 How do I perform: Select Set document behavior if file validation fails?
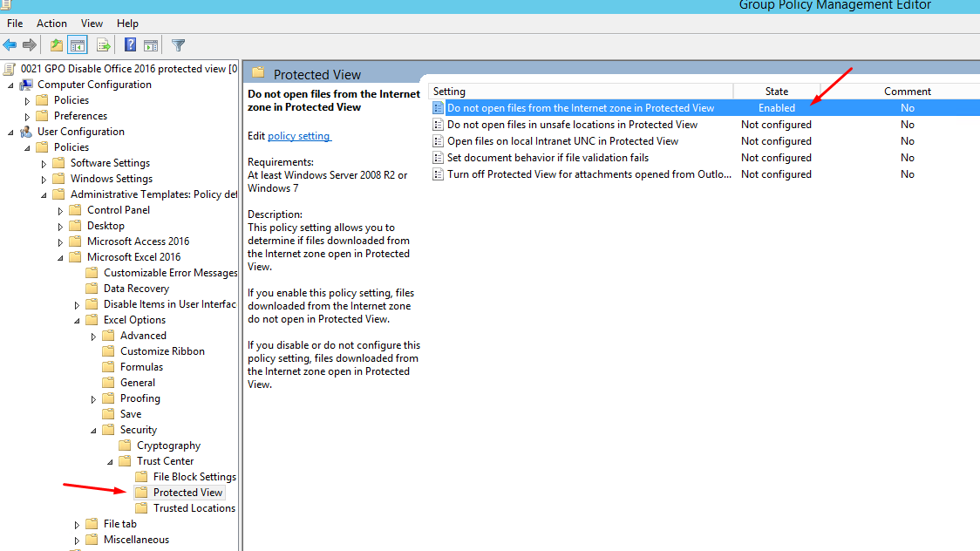[548, 158]
